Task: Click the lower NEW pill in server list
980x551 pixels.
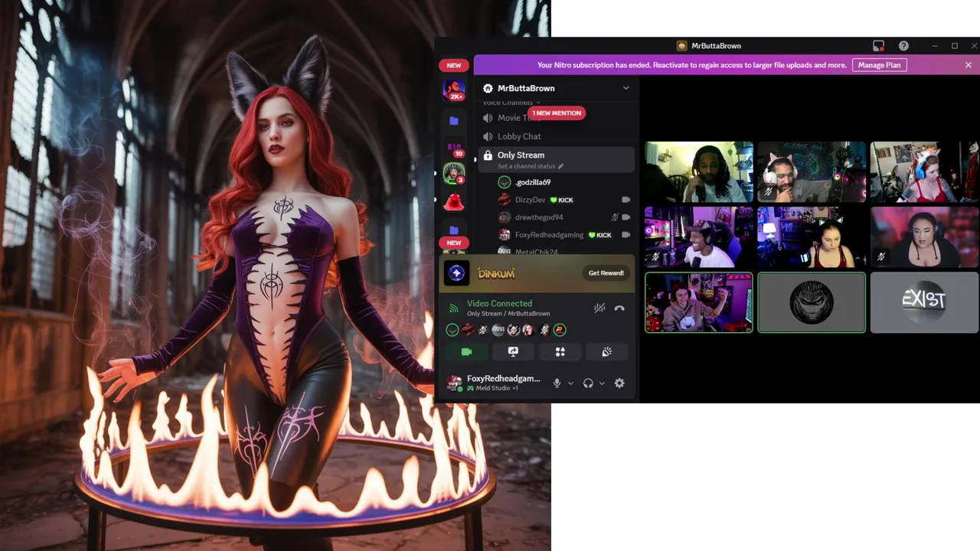Action: pos(454,243)
